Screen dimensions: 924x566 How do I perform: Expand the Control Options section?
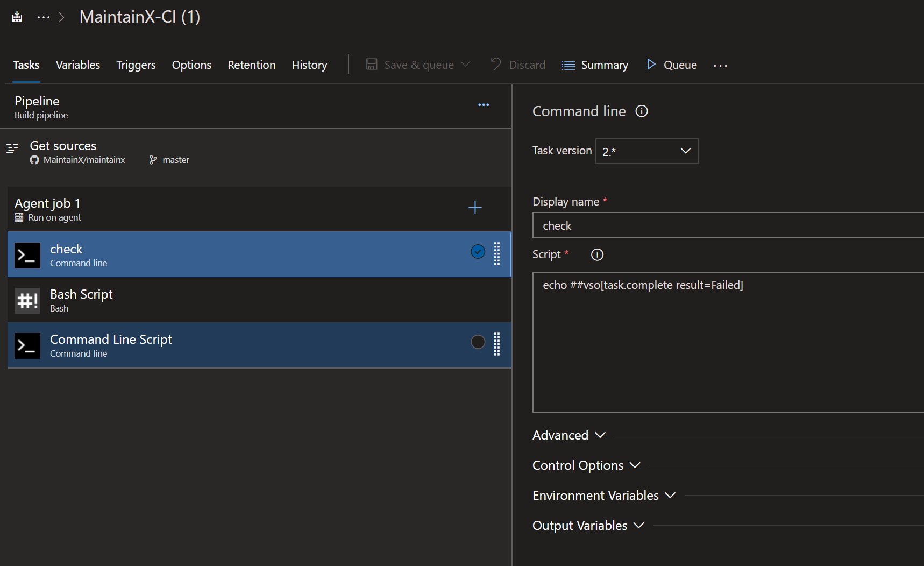[x=586, y=465]
